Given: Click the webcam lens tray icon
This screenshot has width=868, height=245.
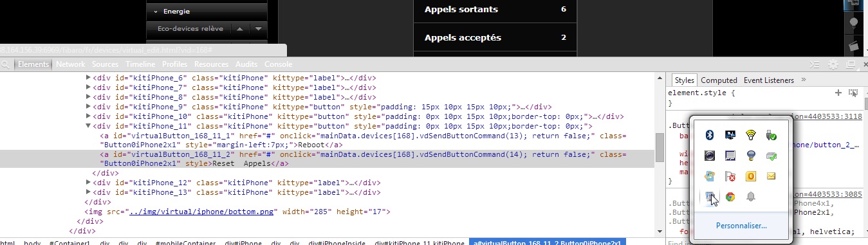Looking at the screenshot, I should (x=710, y=156).
